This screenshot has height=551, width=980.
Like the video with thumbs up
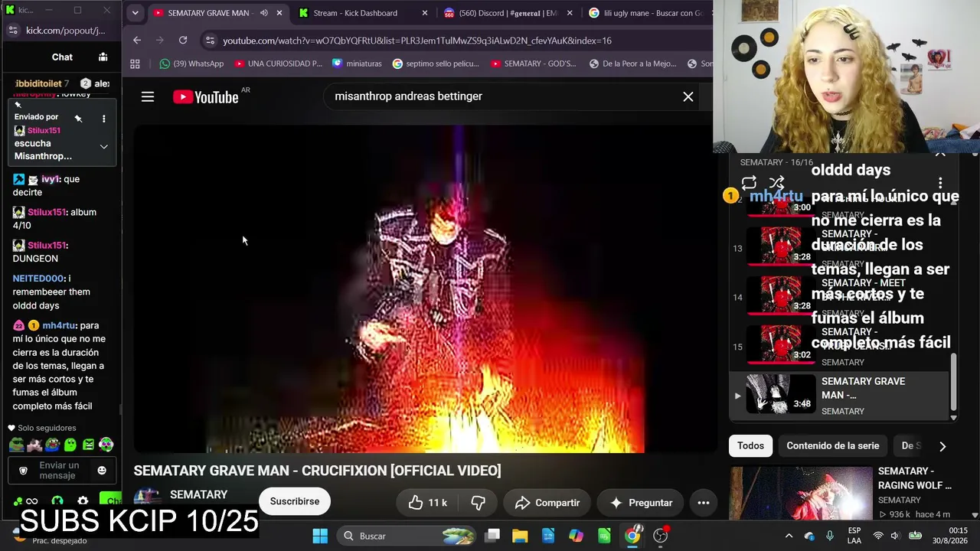coord(428,502)
